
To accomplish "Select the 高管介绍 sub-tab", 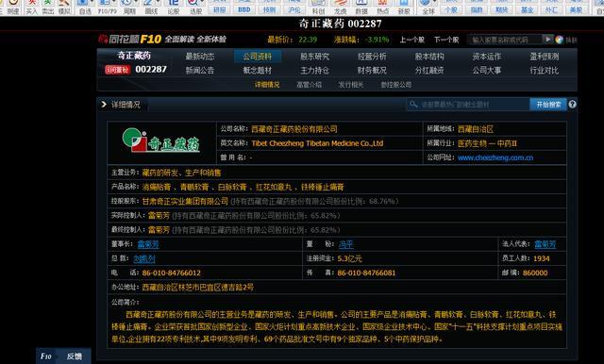I will (309, 85).
